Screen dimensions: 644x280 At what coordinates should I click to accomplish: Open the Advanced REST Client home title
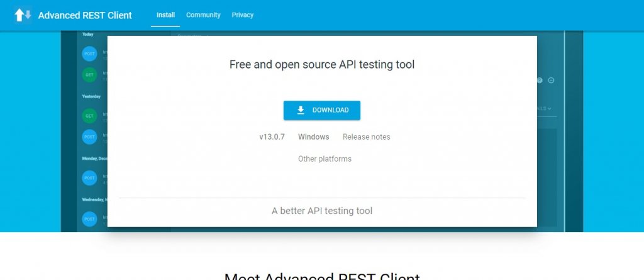point(85,15)
